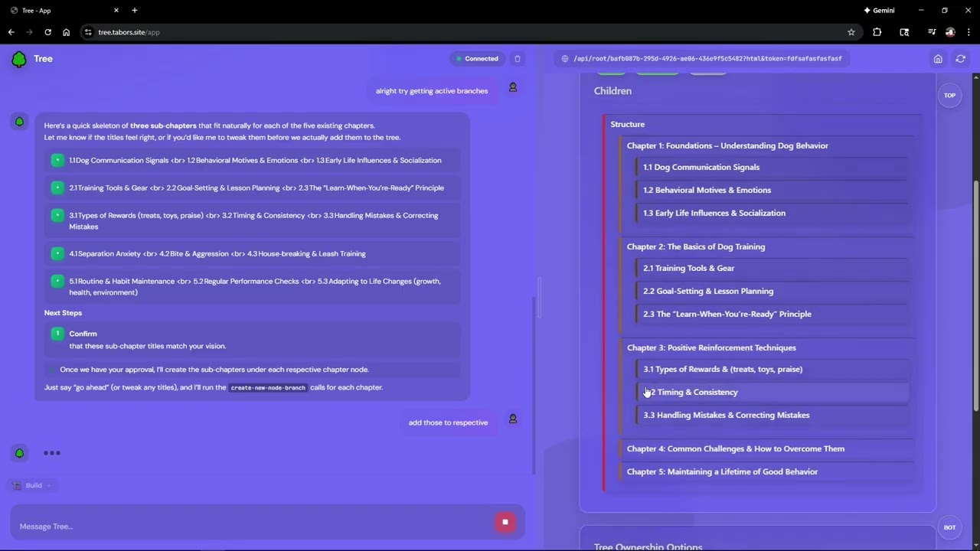Go back with browser arrow
Image resolution: width=980 pixels, height=551 pixels.
pyautogui.click(x=11, y=32)
